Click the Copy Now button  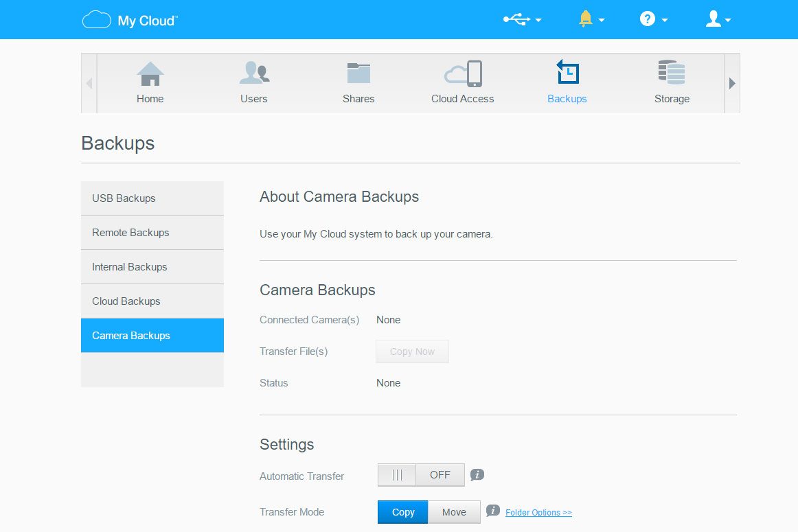[x=412, y=351]
